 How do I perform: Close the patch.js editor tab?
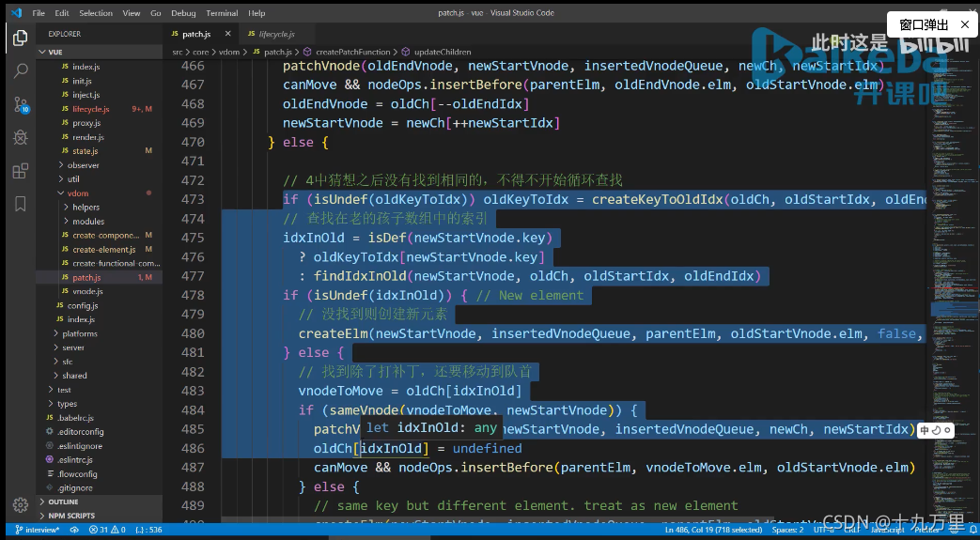tap(227, 34)
